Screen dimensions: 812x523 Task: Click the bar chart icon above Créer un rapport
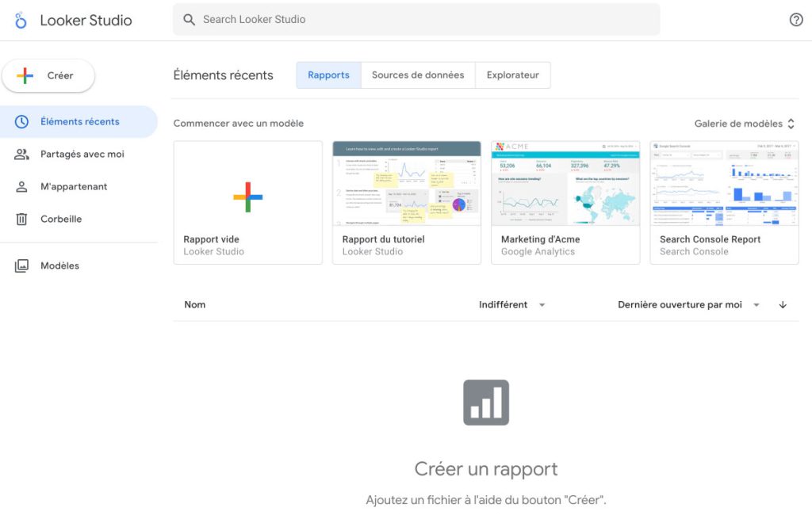(485, 401)
